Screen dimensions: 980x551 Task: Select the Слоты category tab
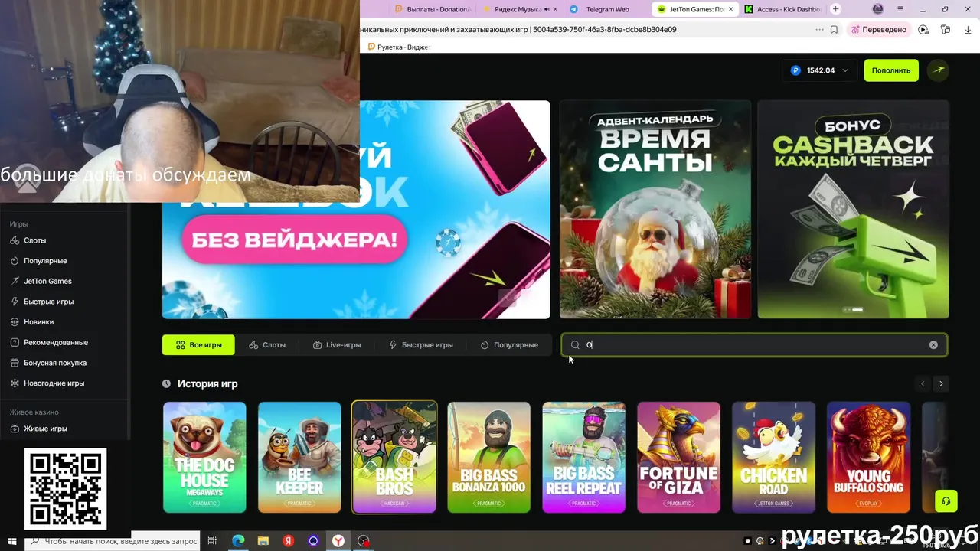pos(267,345)
